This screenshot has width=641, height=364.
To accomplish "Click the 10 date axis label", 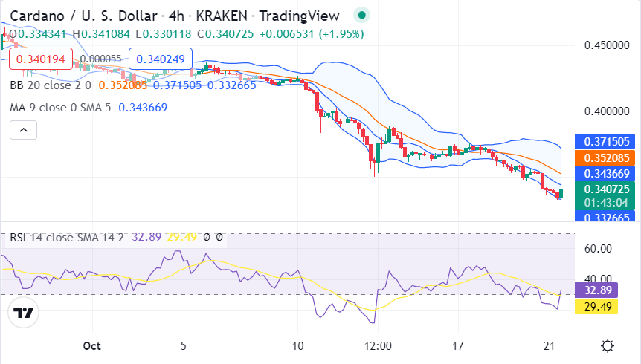I will pyautogui.click(x=297, y=346).
